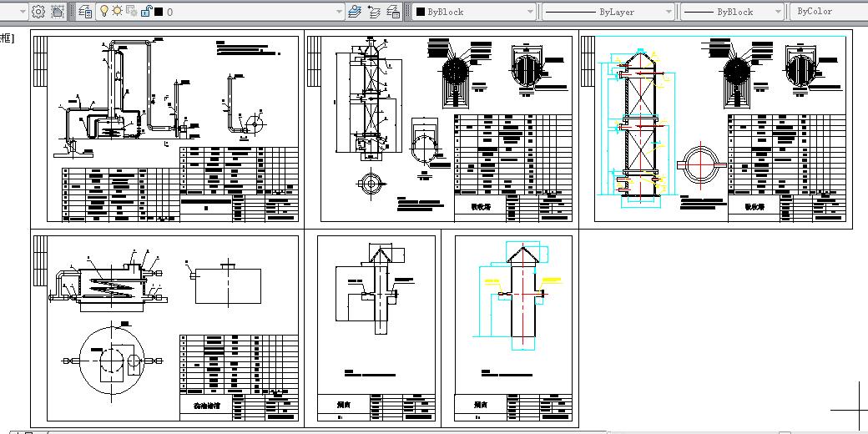Open the Layer Properties Manager
The width and height of the screenshot is (868, 434).
(x=84, y=11)
